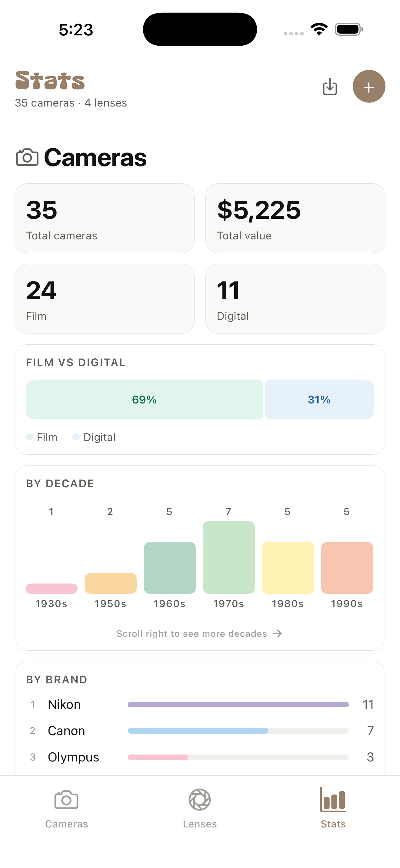
Task: Click the arrow icon next to scroll hint
Action: point(278,633)
